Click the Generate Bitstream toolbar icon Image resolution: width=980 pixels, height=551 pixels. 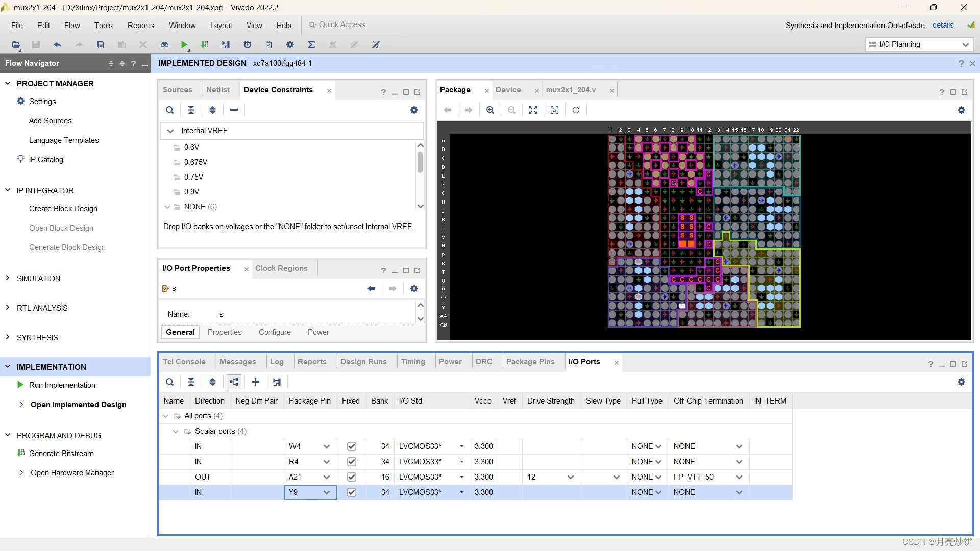click(x=205, y=45)
